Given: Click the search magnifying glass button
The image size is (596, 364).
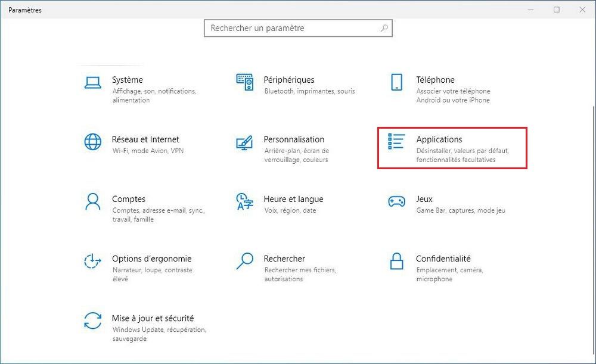Looking at the screenshot, I should coord(384,28).
